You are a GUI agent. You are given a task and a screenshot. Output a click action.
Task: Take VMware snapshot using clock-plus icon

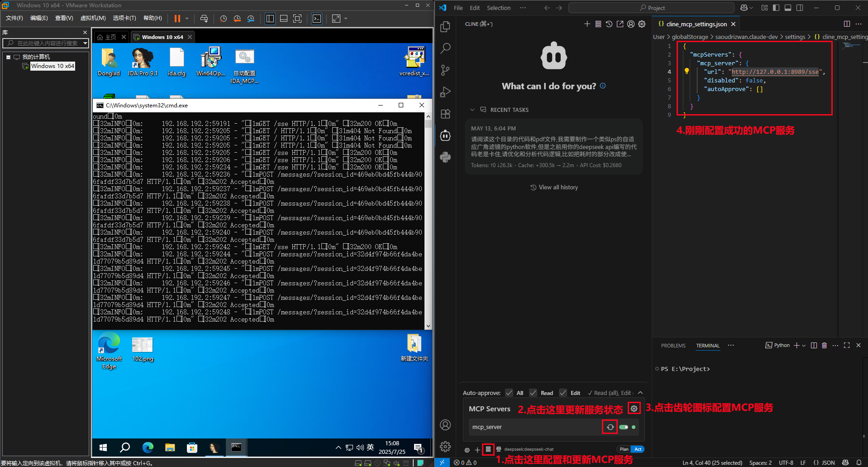[x=223, y=19]
